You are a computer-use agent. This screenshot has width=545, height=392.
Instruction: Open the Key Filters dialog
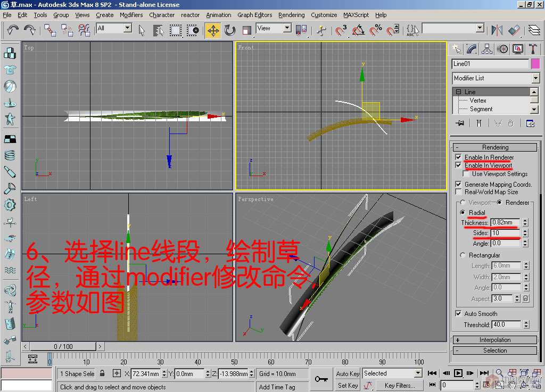[x=399, y=386]
